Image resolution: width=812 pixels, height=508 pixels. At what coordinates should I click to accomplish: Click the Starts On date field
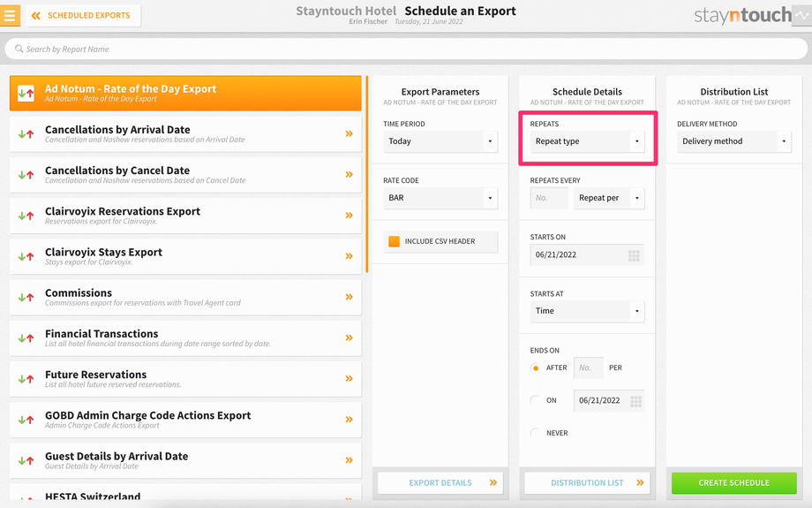587,255
